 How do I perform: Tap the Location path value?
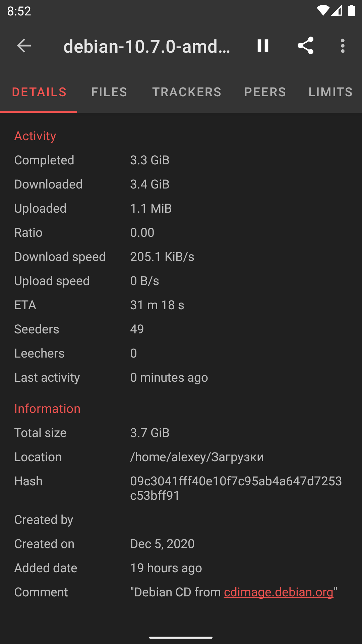[x=197, y=457]
